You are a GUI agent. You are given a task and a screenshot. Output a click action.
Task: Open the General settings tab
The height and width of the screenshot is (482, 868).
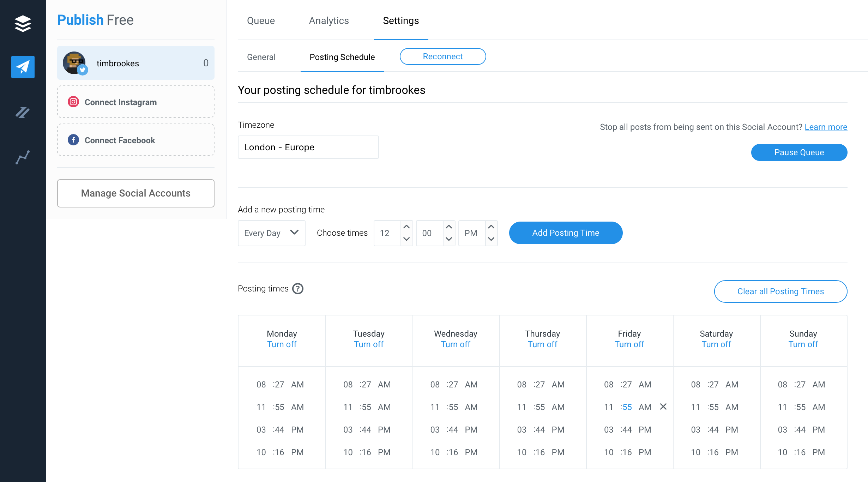(x=261, y=57)
